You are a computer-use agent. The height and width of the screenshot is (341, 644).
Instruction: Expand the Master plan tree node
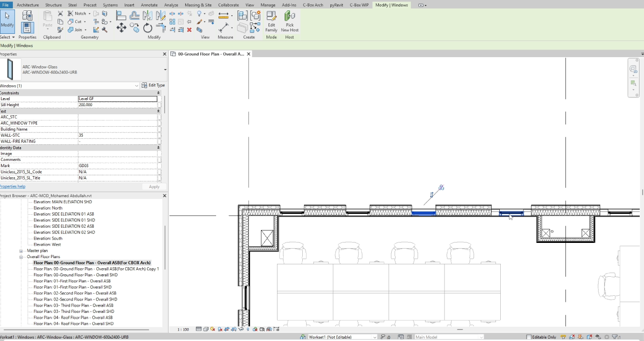(21, 251)
